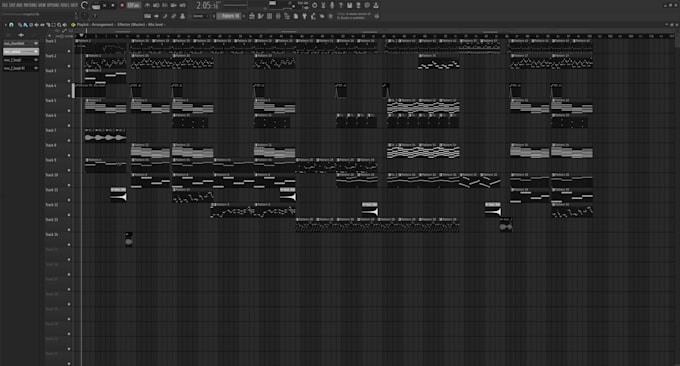The width and height of the screenshot is (680, 366).
Task: Open the VIEW menu
Action: click(x=42, y=5)
